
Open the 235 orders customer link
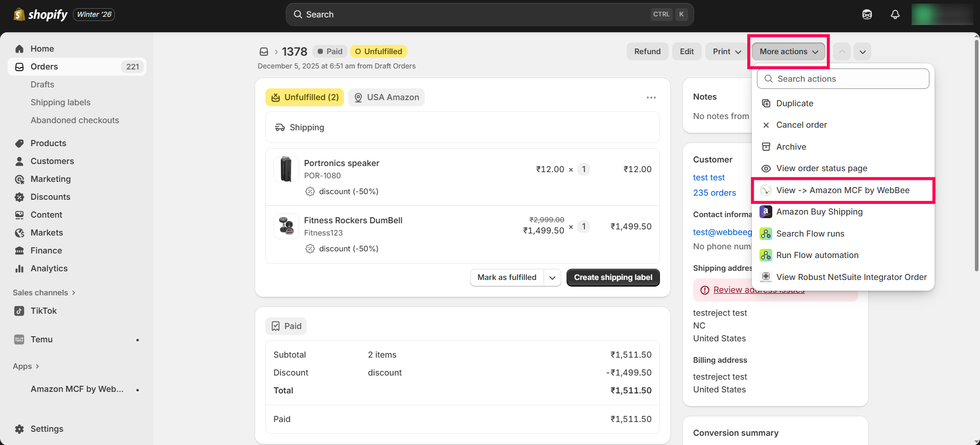(714, 193)
